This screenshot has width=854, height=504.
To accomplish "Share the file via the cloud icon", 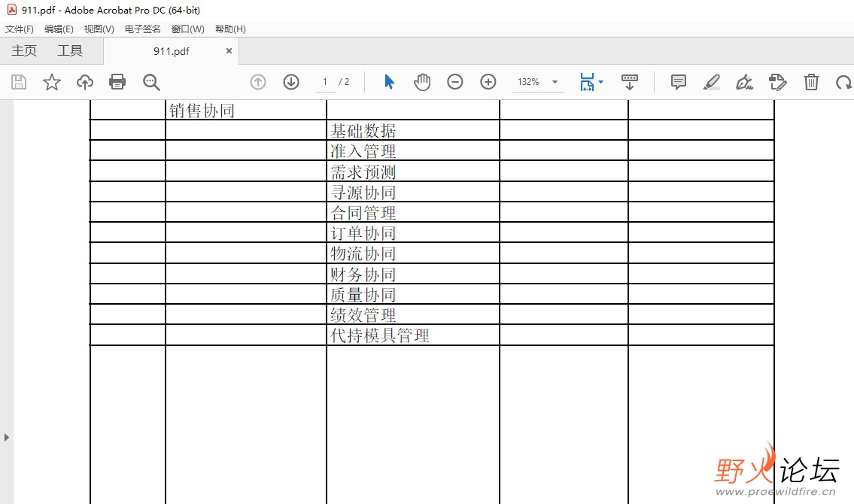I will tap(83, 82).
